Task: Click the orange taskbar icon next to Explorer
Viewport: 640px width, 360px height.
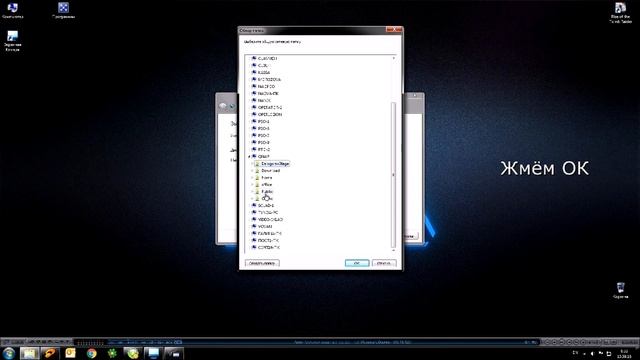Action: tap(50, 353)
